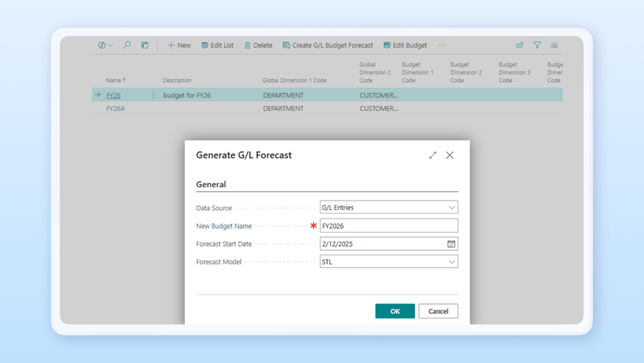Show more actions with the ellipsis menu
This screenshot has width=644, height=363.
[441, 45]
